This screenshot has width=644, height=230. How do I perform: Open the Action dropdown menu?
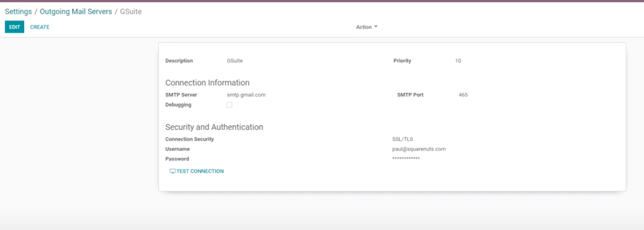click(x=366, y=27)
